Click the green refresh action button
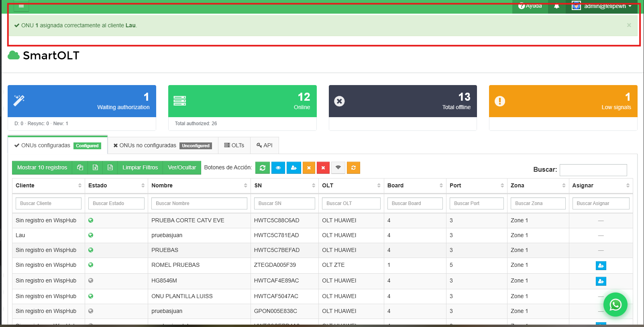 [x=263, y=168]
